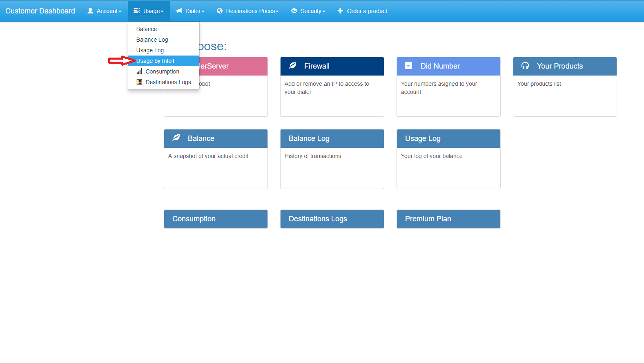Click the leaf icon on the Balance card

tap(176, 138)
